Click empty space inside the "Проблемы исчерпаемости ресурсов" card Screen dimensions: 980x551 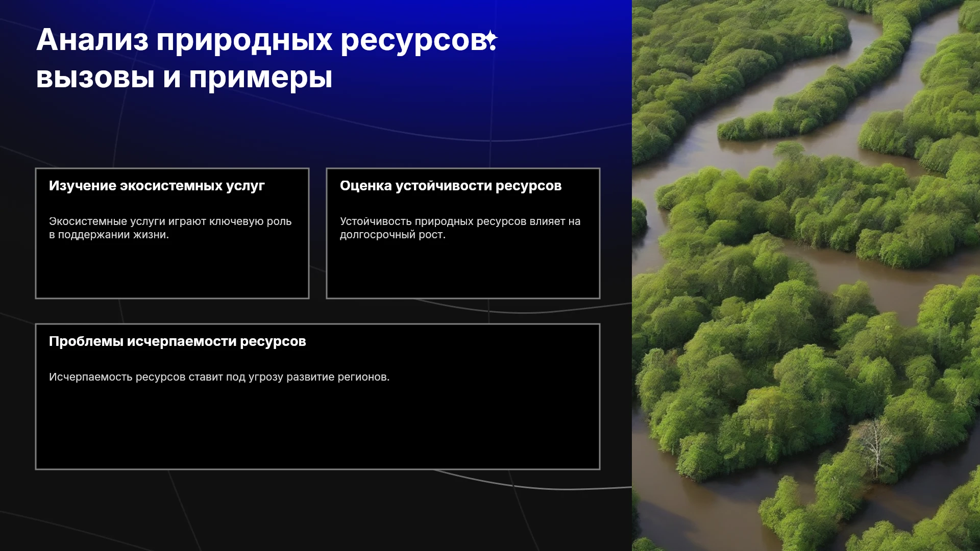(317, 429)
